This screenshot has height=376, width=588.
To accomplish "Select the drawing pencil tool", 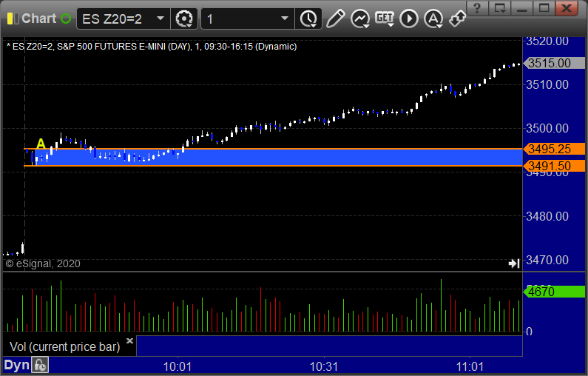I will pos(335,19).
